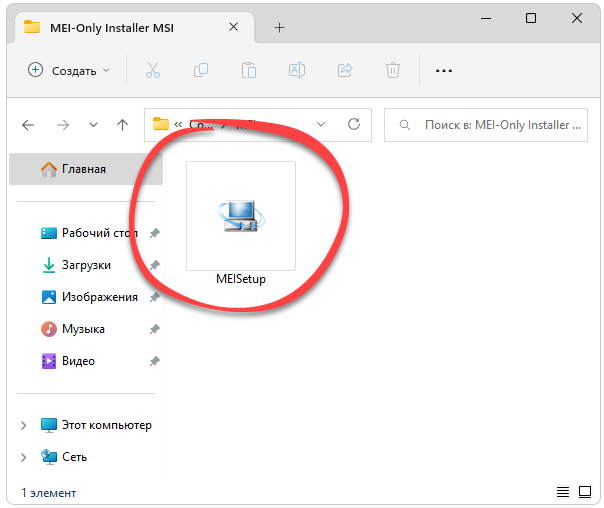
Task: Close the MEI-Only Installer MSI tab
Action: coord(233,27)
